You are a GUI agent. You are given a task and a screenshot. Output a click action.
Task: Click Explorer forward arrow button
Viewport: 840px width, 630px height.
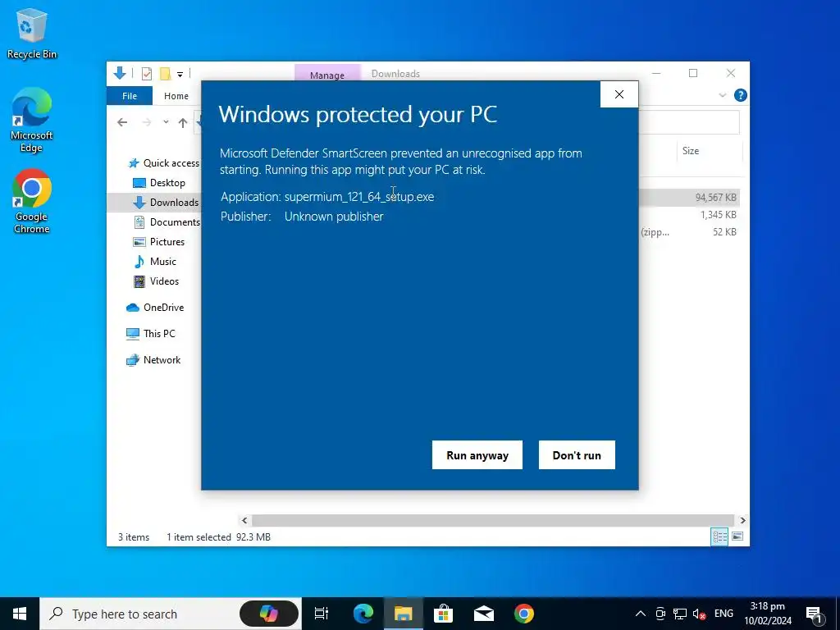147,123
